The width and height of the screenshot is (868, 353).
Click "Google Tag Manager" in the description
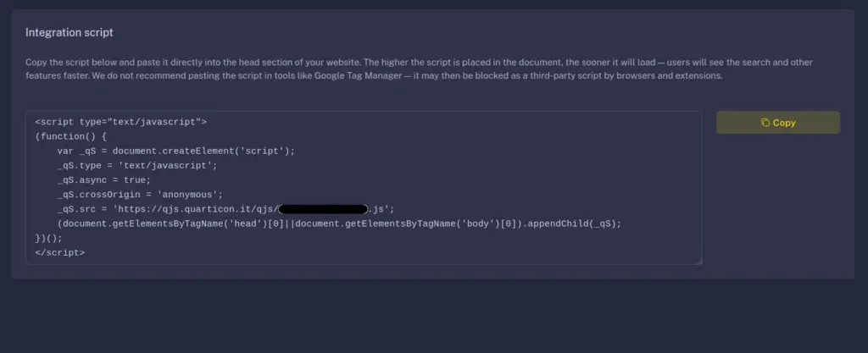(x=358, y=75)
